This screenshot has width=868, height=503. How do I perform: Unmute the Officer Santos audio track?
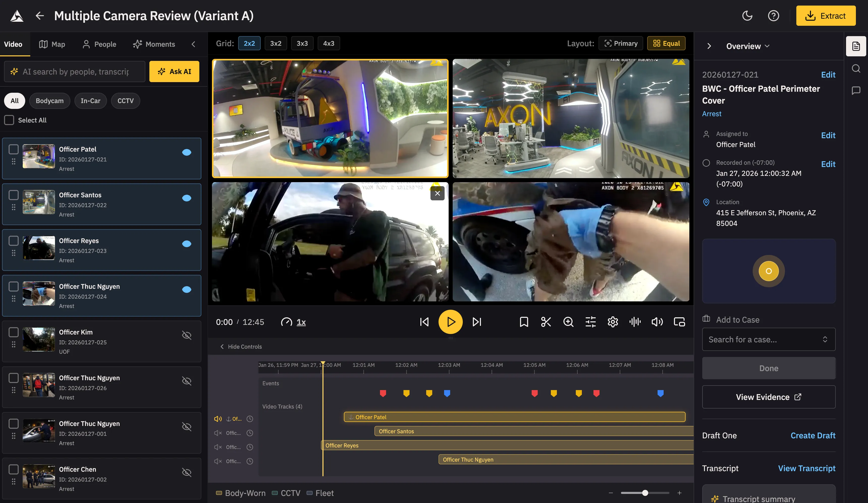click(218, 433)
